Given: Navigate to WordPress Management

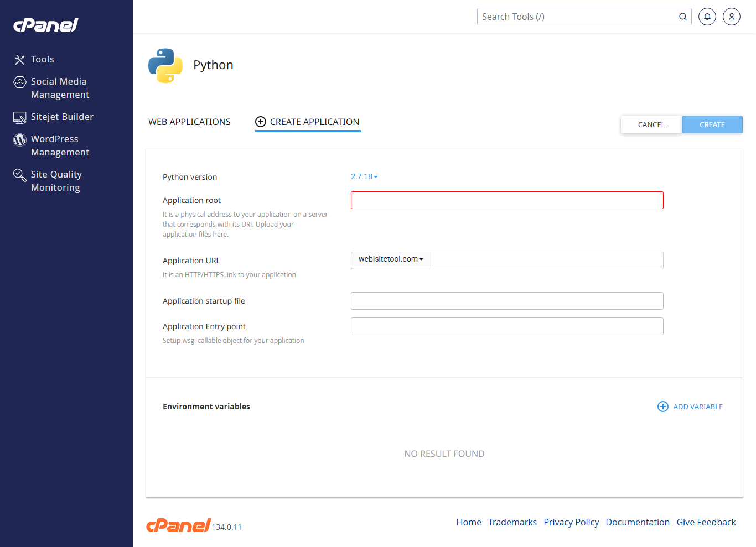Looking at the screenshot, I should click(x=60, y=145).
